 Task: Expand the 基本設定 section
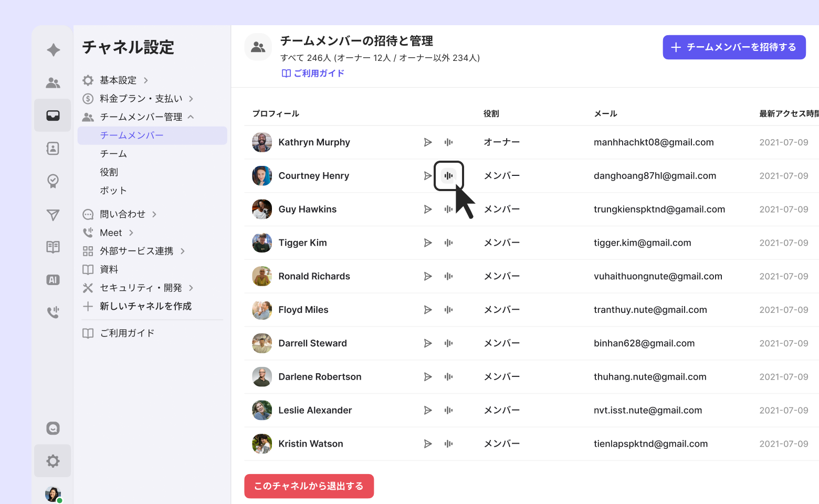[x=119, y=80]
